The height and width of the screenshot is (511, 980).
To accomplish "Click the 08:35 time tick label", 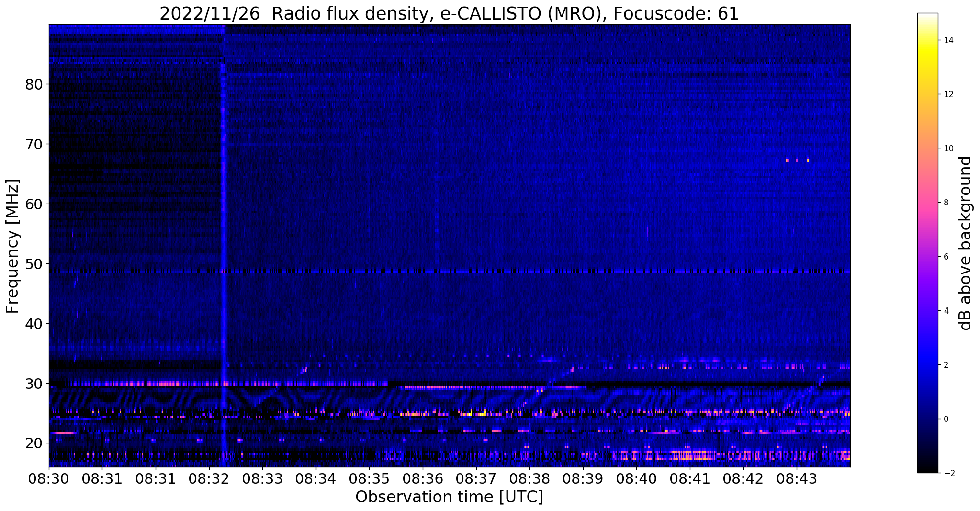I will click(x=369, y=478).
